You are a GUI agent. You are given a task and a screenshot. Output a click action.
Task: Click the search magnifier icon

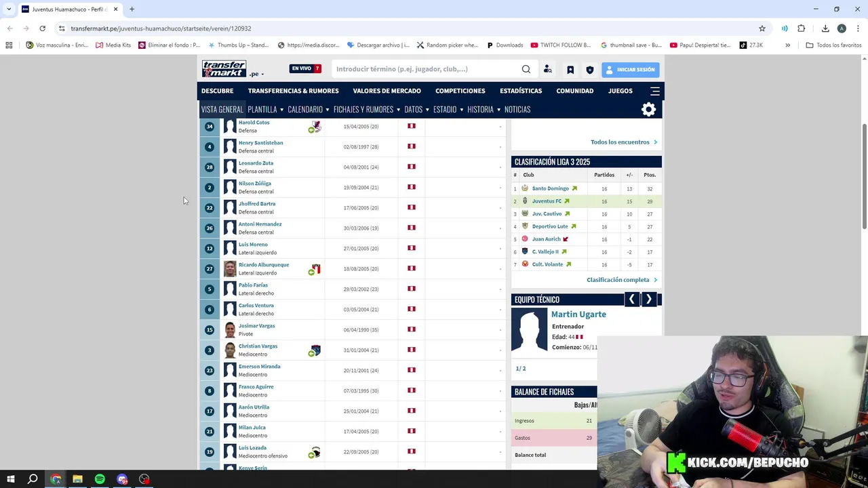[x=526, y=69]
